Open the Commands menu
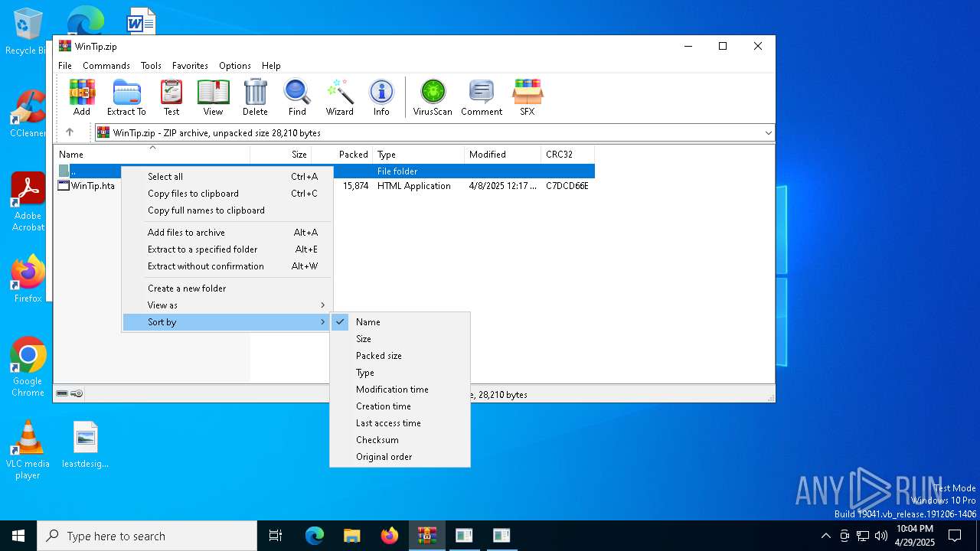 coord(106,66)
